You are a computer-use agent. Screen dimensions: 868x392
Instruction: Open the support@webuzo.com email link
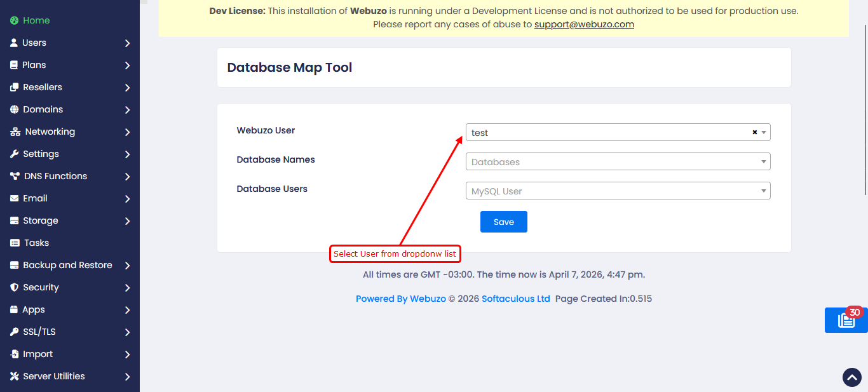tap(584, 24)
